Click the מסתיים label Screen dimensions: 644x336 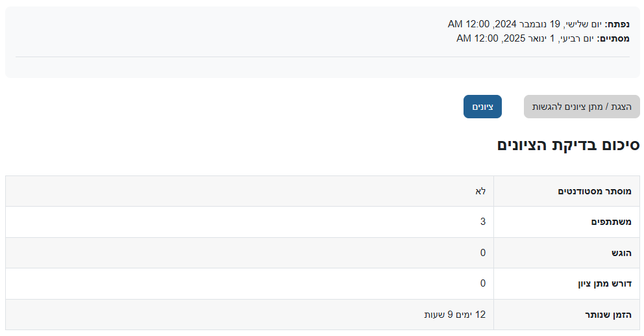click(613, 38)
